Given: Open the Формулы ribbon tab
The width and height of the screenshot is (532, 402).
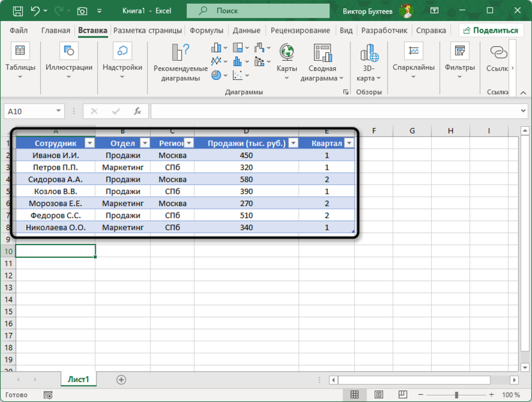Looking at the screenshot, I should (207, 30).
